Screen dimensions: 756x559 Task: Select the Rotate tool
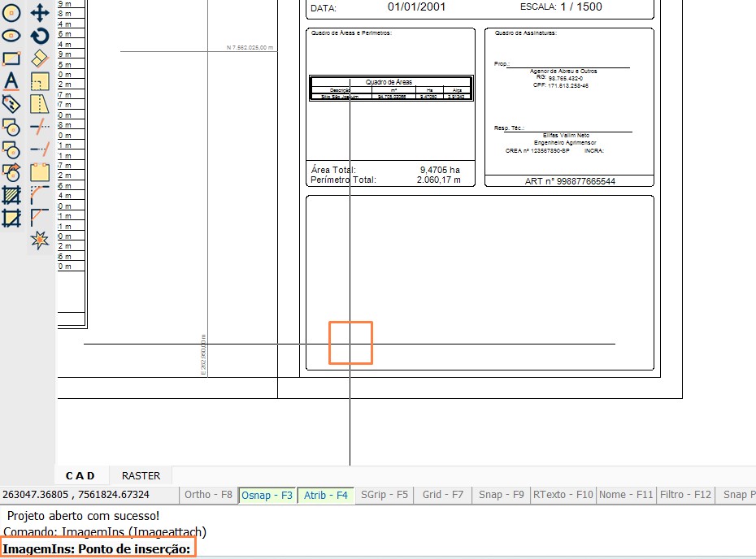[x=39, y=35]
